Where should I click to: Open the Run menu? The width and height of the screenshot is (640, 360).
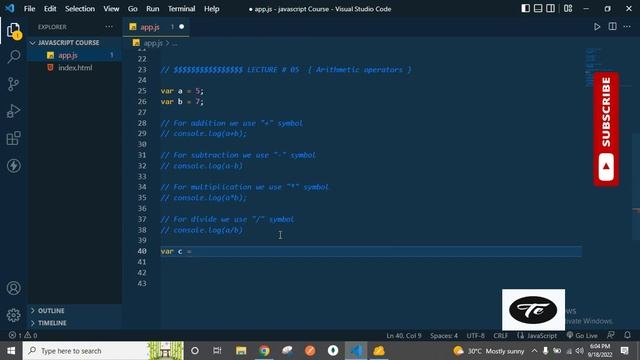tap(153, 9)
